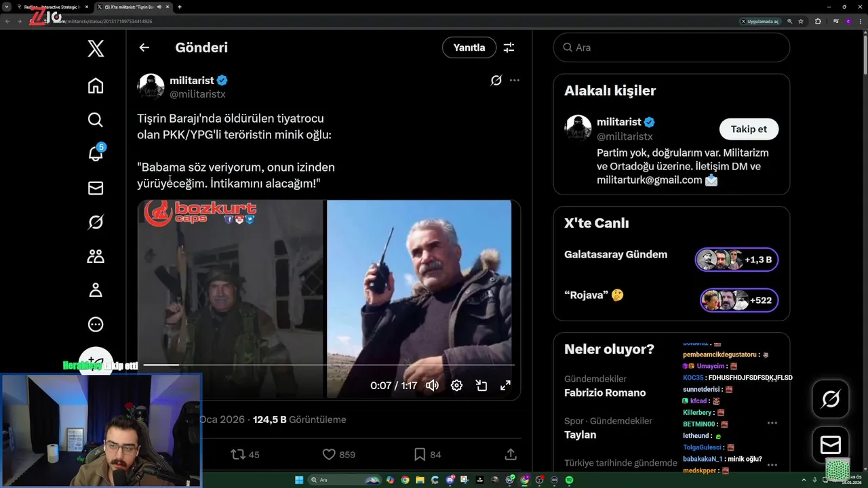Viewport: 868px width, 488px height.
Task: Go back with the arrow beside Gönderi
Action: click(x=144, y=47)
